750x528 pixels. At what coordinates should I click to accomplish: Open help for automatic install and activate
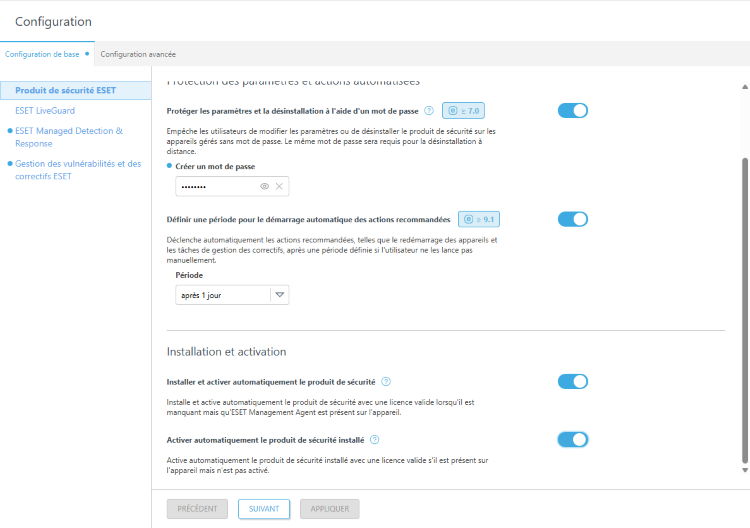pos(386,381)
